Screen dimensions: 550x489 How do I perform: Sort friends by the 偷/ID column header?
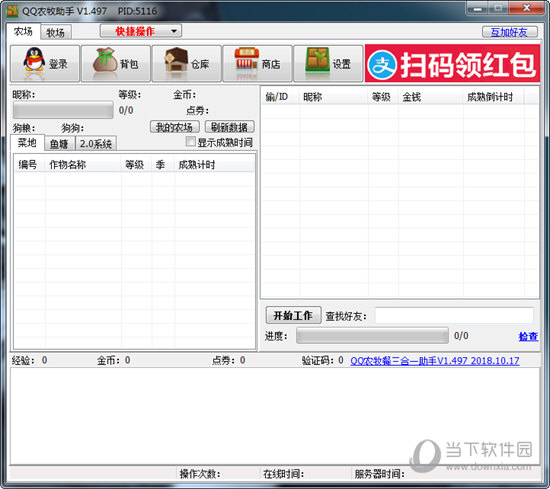tap(281, 97)
